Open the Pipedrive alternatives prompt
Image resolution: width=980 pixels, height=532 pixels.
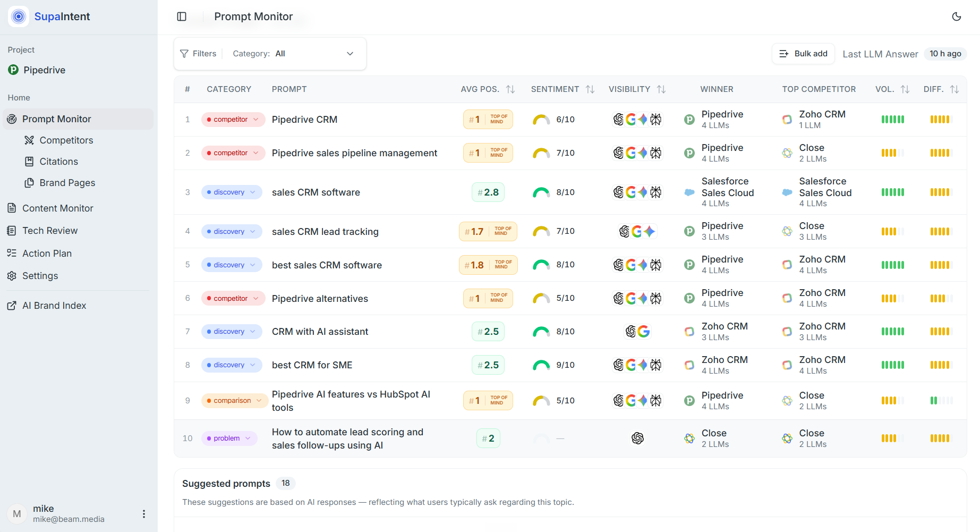click(x=320, y=299)
